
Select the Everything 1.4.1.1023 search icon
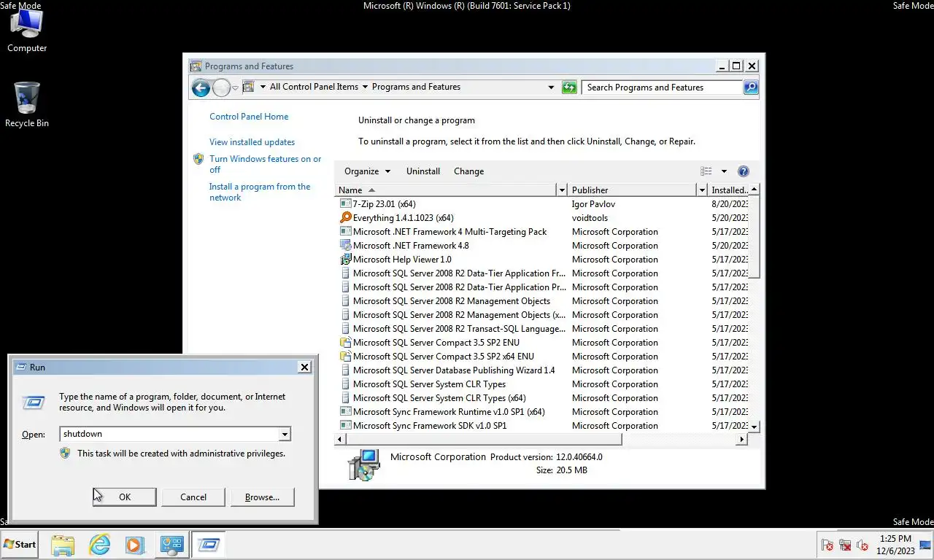tap(346, 218)
